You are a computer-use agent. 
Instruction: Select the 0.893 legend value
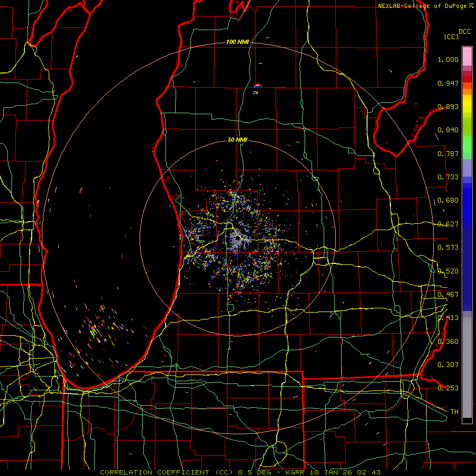tap(448, 106)
